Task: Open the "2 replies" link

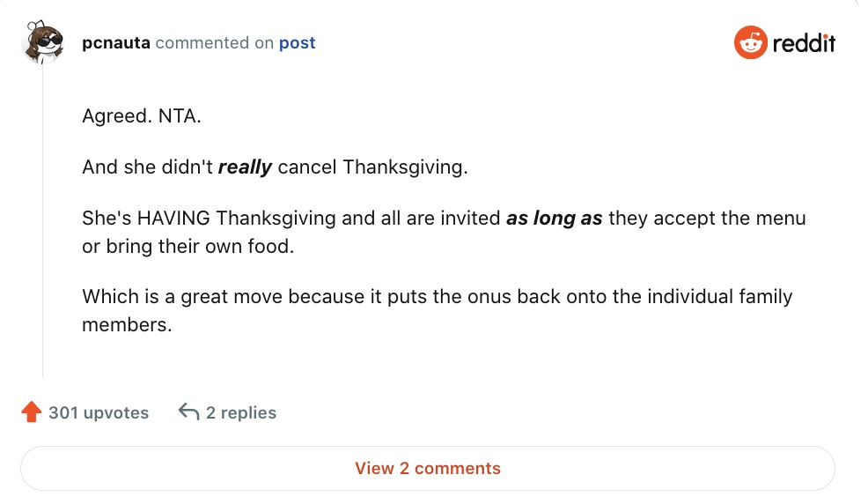Action: pos(240,412)
